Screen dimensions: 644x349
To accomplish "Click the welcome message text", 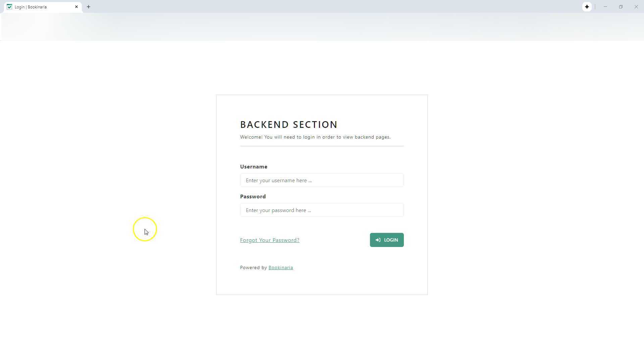I will [x=315, y=137].
